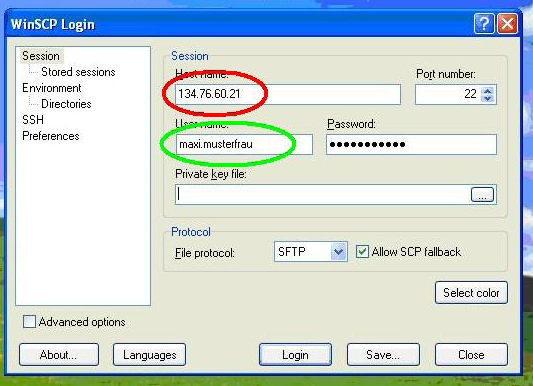The height and width of the screenshot is (386, 533).
Task: Toggle Allow SCP fallback checkbox
Action: click(x=362, y=252)
